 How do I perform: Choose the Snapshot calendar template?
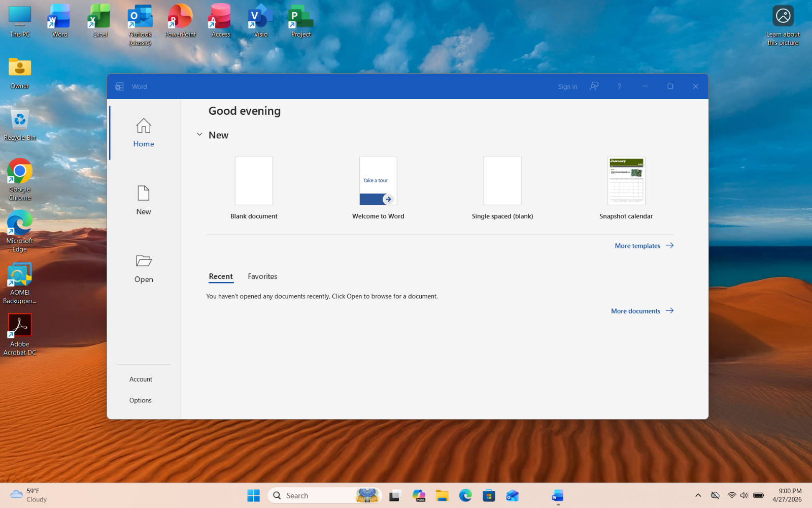coord(626,181)
